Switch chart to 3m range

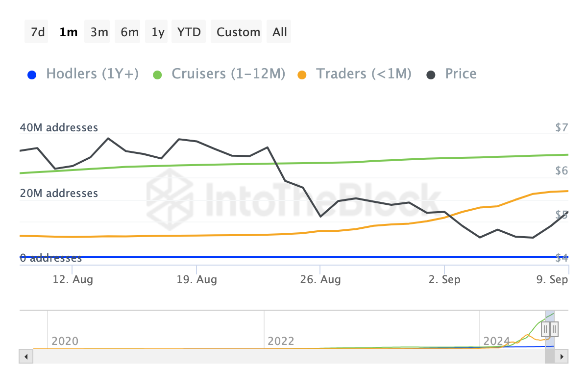[x=99, y=32]
